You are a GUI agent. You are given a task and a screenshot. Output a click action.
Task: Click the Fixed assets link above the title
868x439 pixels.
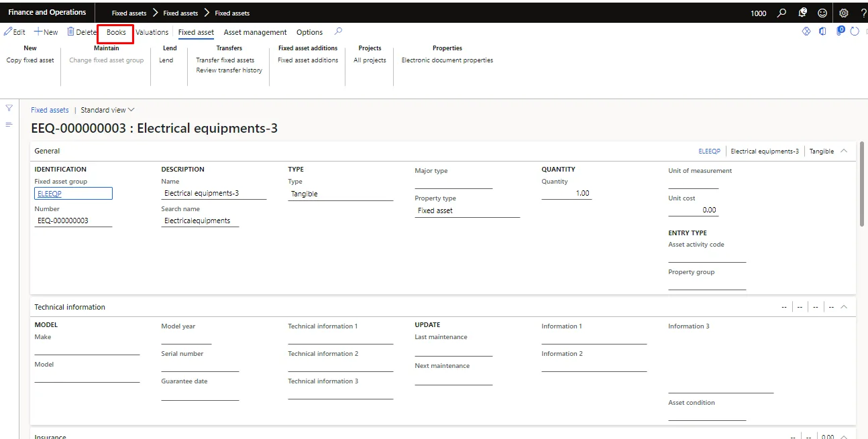(x=50, y=110)
